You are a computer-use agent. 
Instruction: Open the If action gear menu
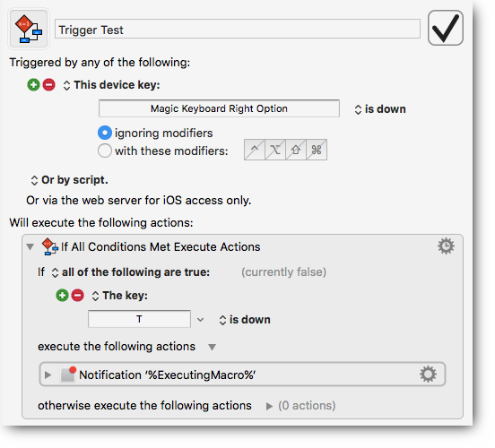tap(446, 246)
